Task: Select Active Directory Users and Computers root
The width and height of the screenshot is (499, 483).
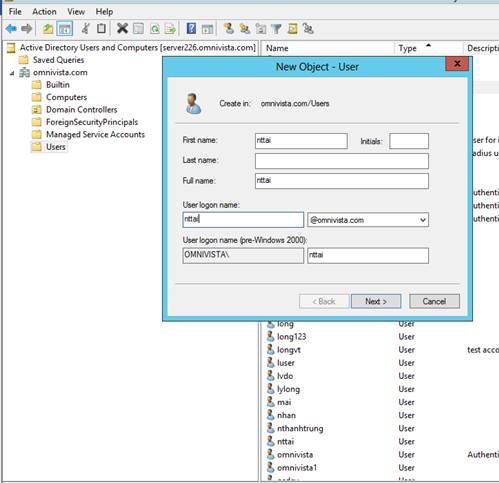Action: [138, 48]
